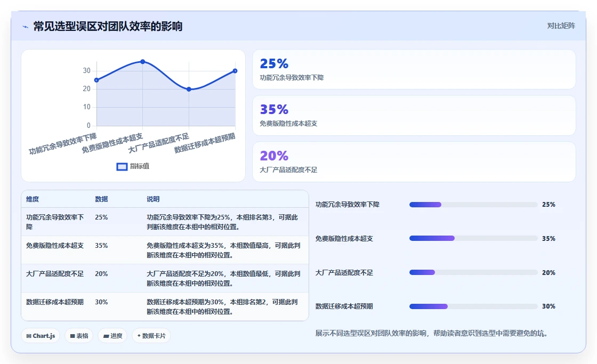This screenshot has width=597, height=364.
Task: Click the 30% table cell
Action: [x=101, y=302]
